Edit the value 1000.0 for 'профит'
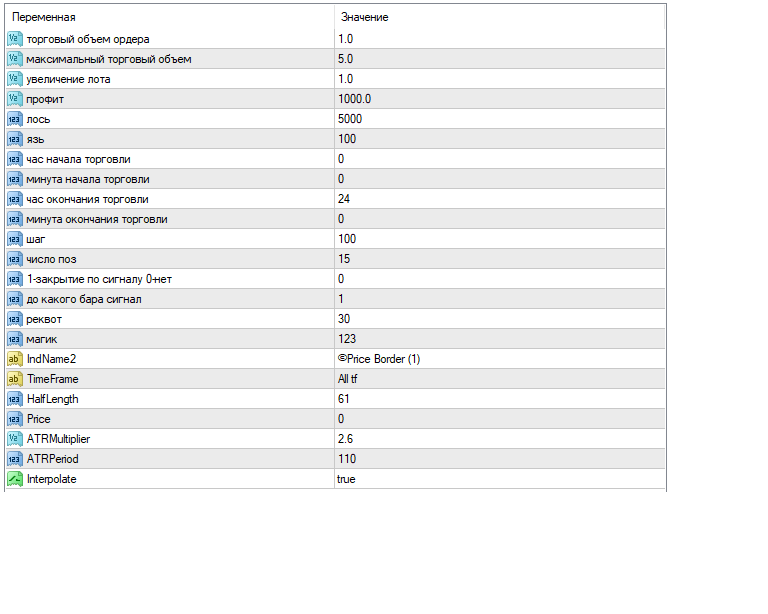 tap(355, 99)
